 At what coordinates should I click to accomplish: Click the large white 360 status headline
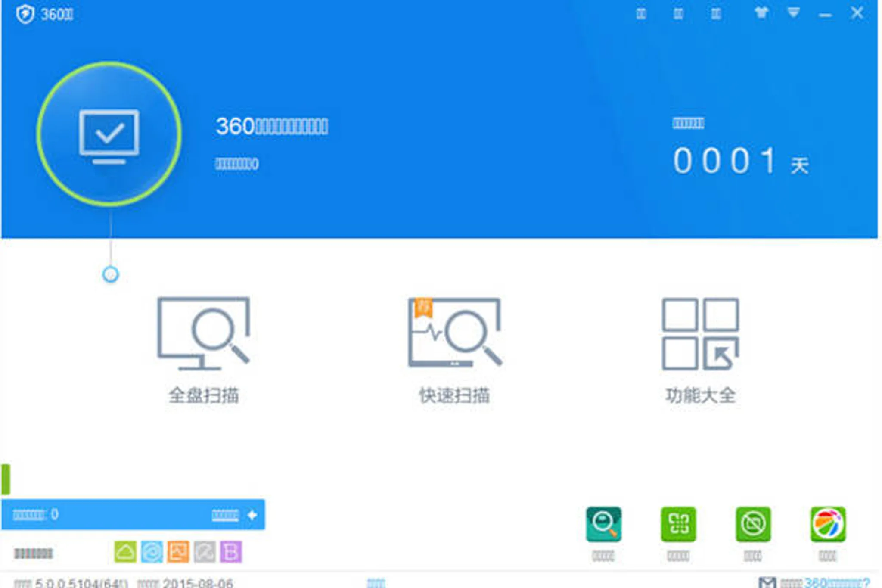[272, 126]
